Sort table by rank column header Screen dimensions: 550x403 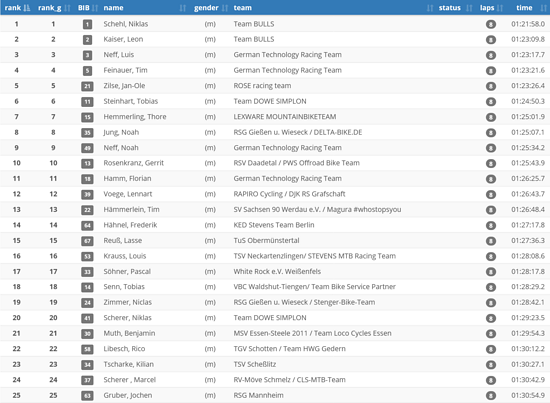[x=17, y=8]
